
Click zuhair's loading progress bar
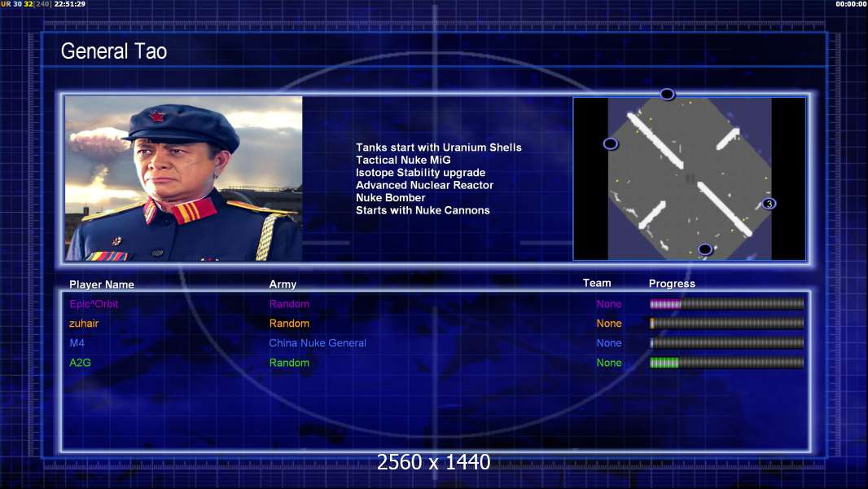click(726, 324)
